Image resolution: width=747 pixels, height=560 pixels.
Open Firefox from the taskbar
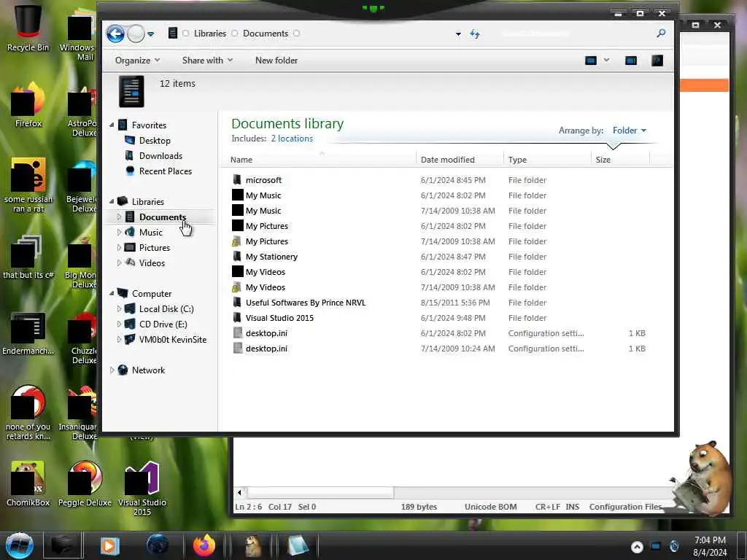pyautogui.click(x=204, y=545)
